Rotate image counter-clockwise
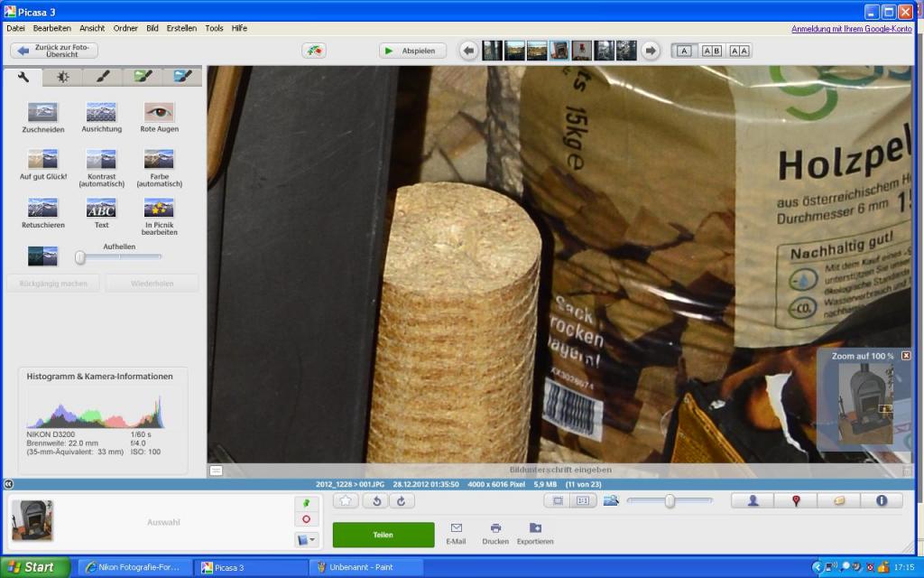This screenshot has width=924, height=578. [376, 500]
